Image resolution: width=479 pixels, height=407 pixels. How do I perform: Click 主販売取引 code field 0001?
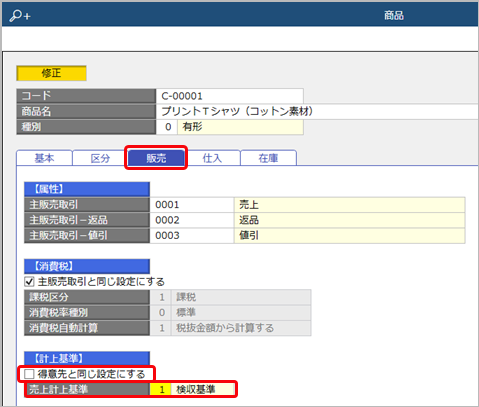(x=192, y=205)
